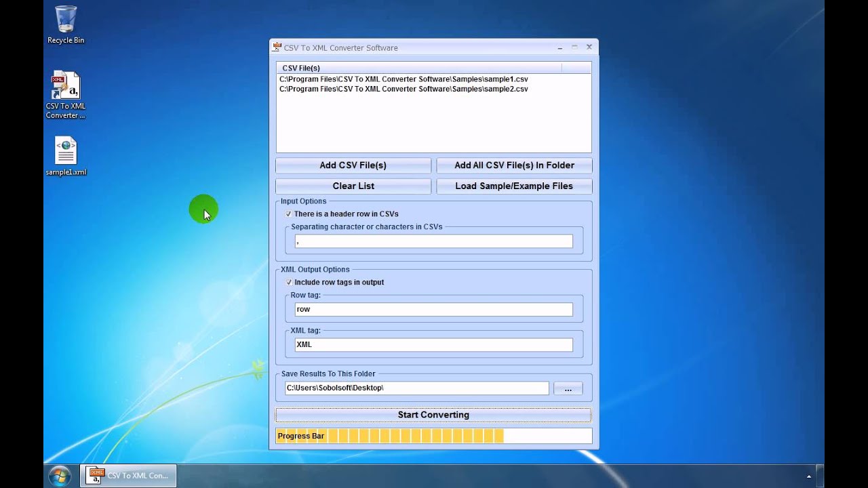
Task: Click the Row tag input field
Action: 433,309
